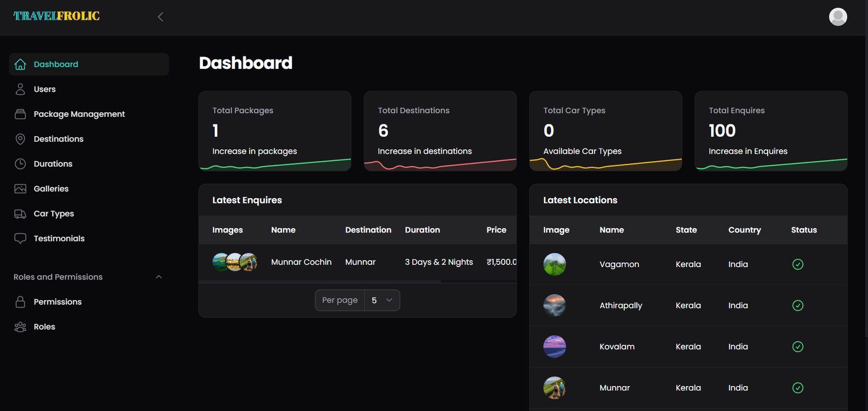Toggle the status check for Vagamon

coord(797,264)
